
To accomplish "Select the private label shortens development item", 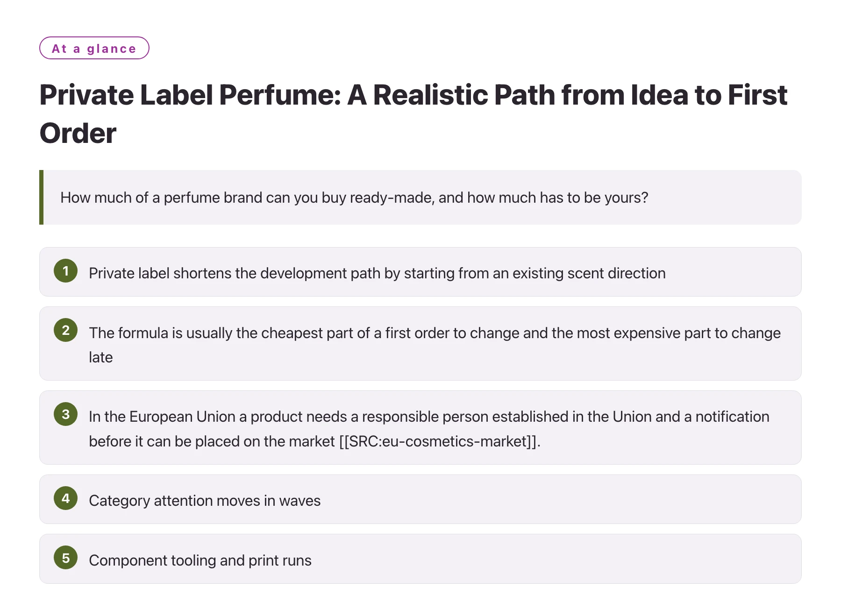I will 420,272.
